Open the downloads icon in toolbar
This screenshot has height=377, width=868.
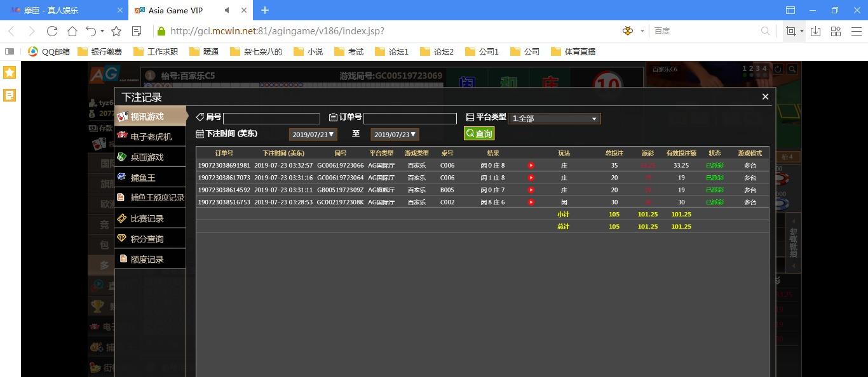point(816,31)
